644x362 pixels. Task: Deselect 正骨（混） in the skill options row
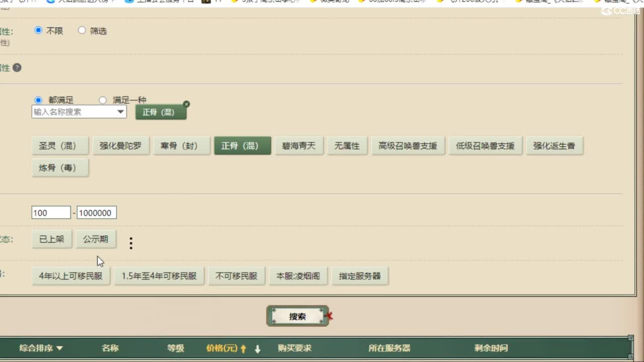point(243,146)
